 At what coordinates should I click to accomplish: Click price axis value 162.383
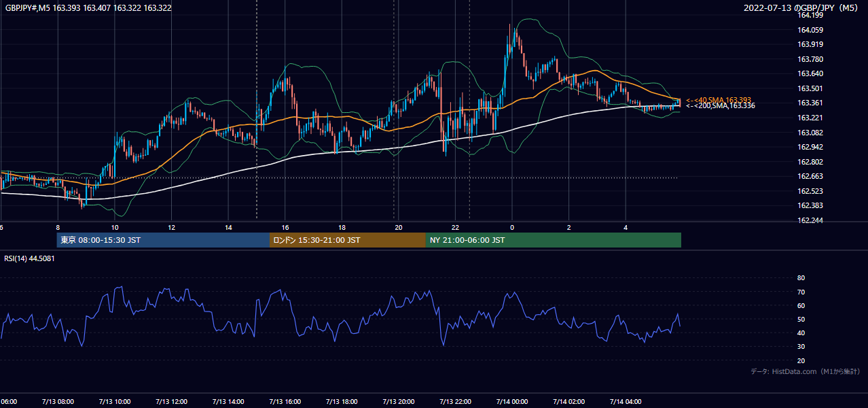[810, 205]
